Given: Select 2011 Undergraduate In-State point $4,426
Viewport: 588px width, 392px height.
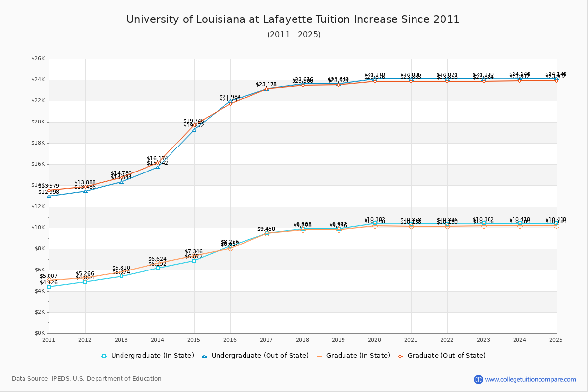Looking at the screenshot, I should pyautogui.click(x=49, y=287).
